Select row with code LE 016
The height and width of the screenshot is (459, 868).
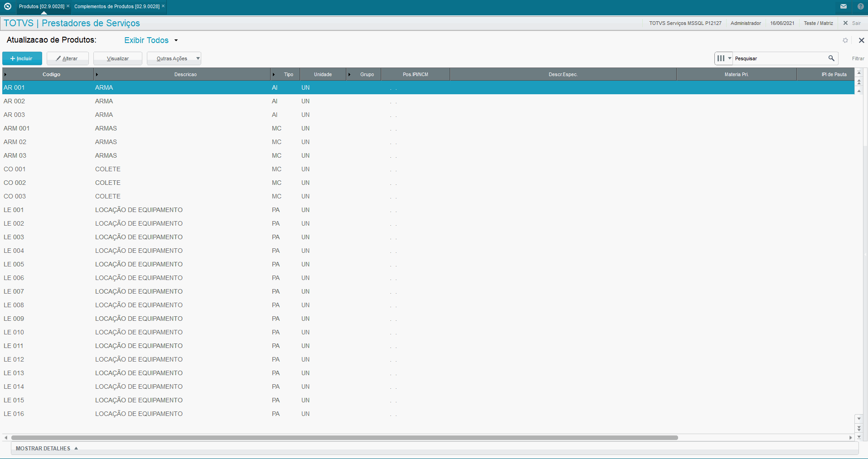pyautogui.click(x=428, y=414)
